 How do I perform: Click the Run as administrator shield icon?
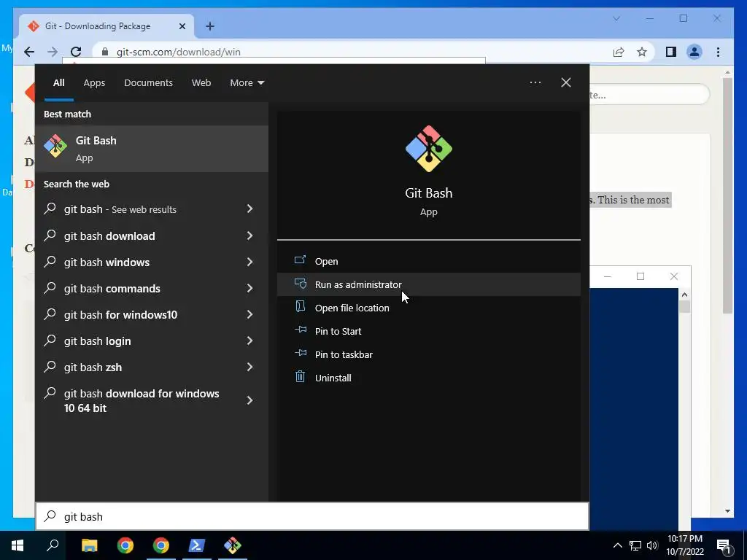coord(300,284)
